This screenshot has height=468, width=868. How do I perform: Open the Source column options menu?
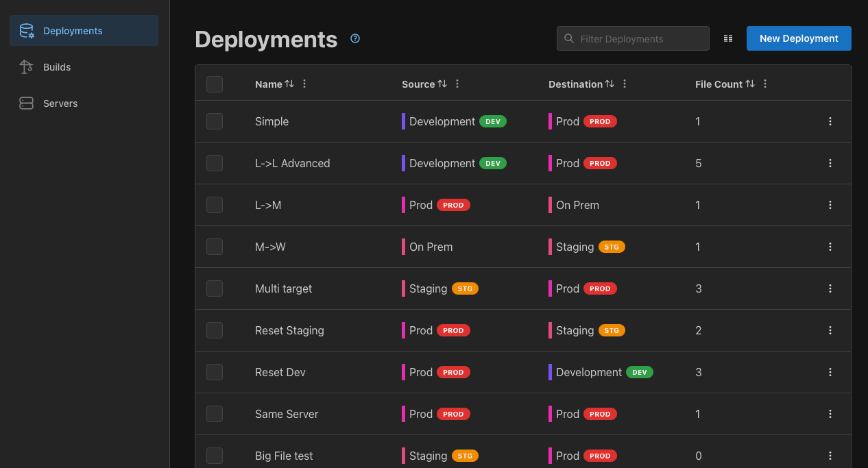[457, 84]
